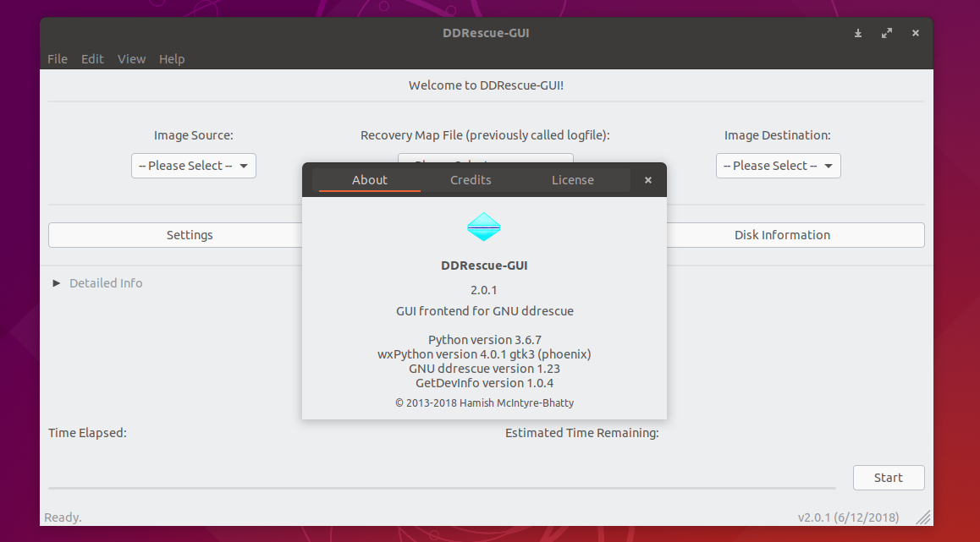Click the 'Image Source:' label
This screenshot has height=542, width=980.
click(194, 135)
